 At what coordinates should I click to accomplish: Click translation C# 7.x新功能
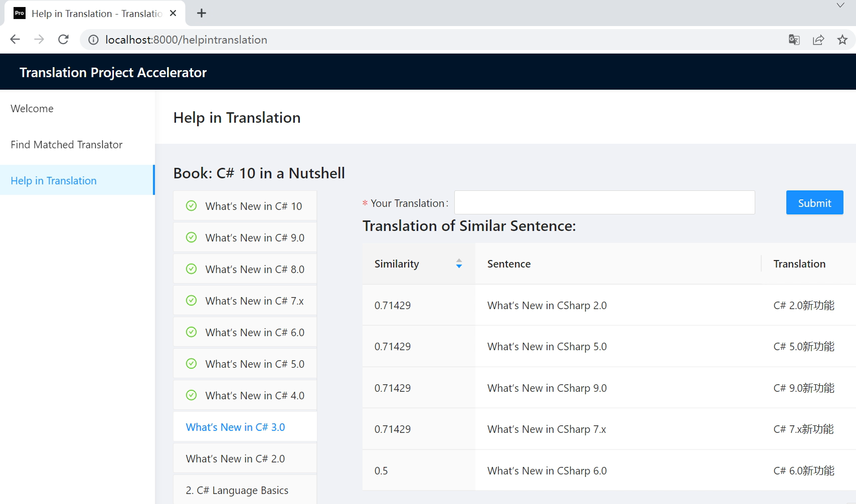[x=803, y=429]
